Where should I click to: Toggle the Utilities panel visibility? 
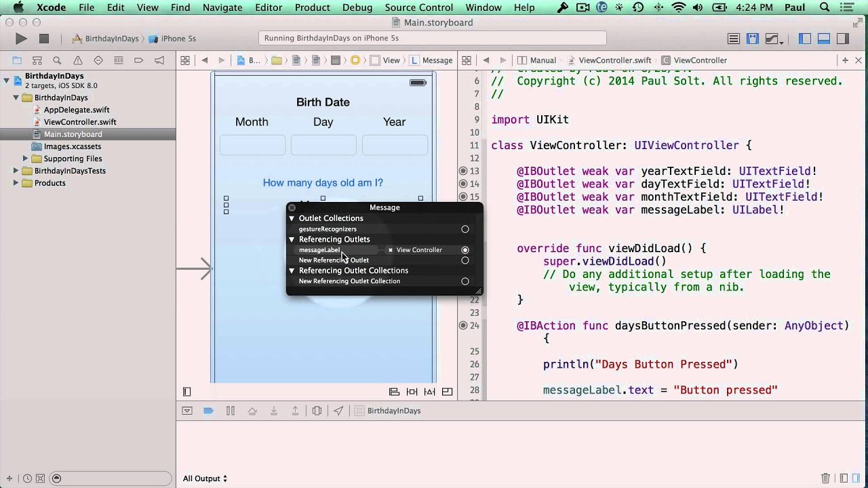[843, 39]
